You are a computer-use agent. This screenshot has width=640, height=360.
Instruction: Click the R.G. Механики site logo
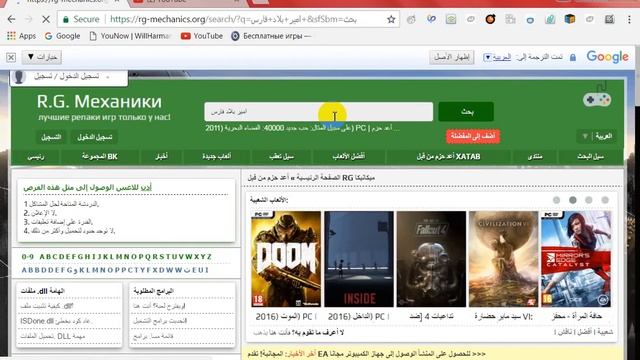click(99, 102)
